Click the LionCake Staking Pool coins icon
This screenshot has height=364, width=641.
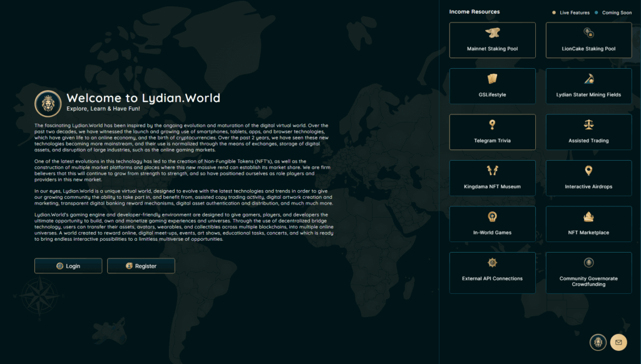[588, 33]
